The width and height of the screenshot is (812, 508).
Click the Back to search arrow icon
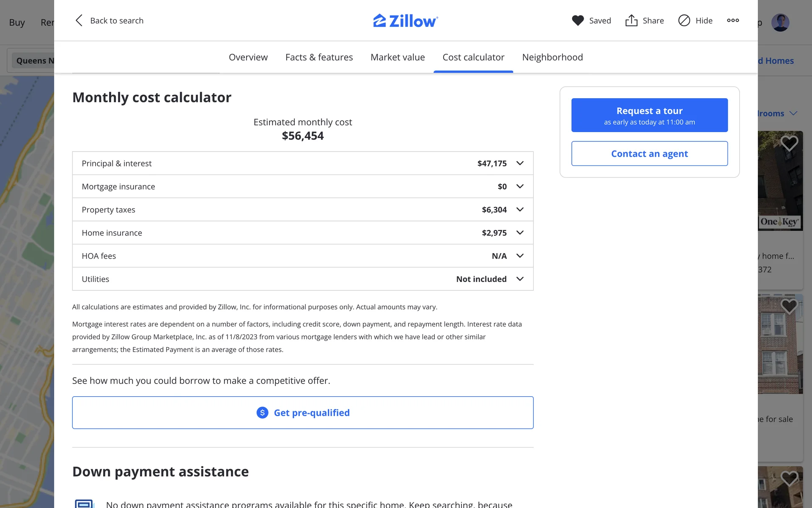point(79,20)
